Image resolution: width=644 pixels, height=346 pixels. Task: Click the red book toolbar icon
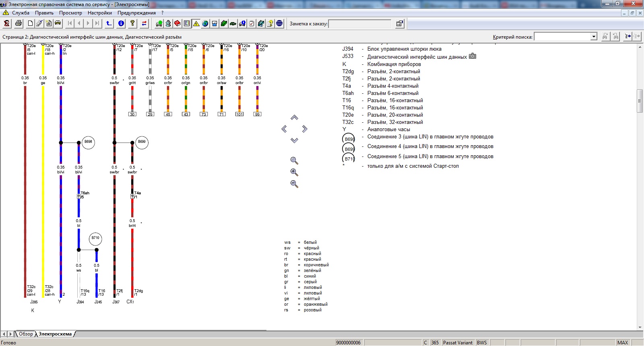coord(177,23)
